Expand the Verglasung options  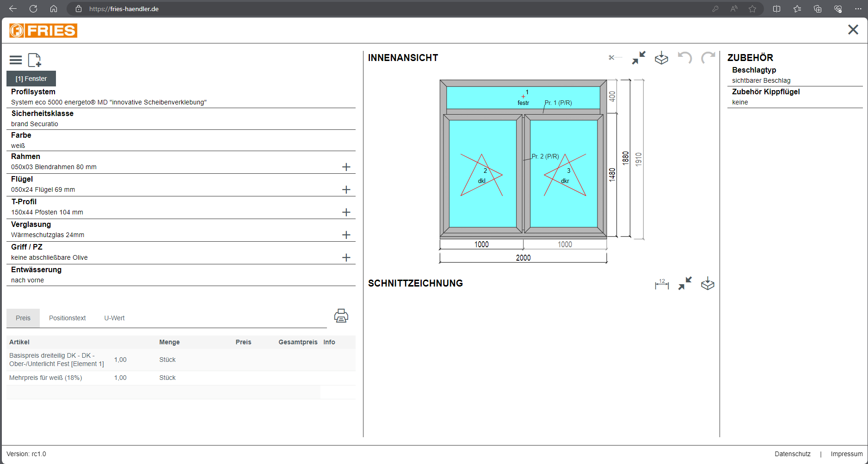(346, 235)
